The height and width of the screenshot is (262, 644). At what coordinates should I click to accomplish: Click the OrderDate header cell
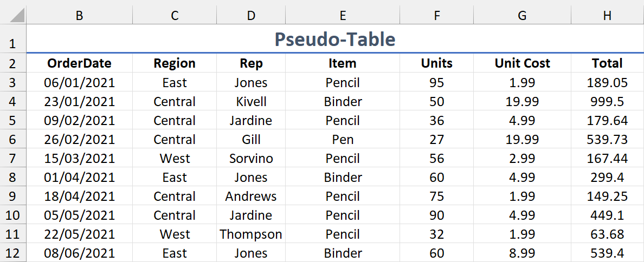79,63
